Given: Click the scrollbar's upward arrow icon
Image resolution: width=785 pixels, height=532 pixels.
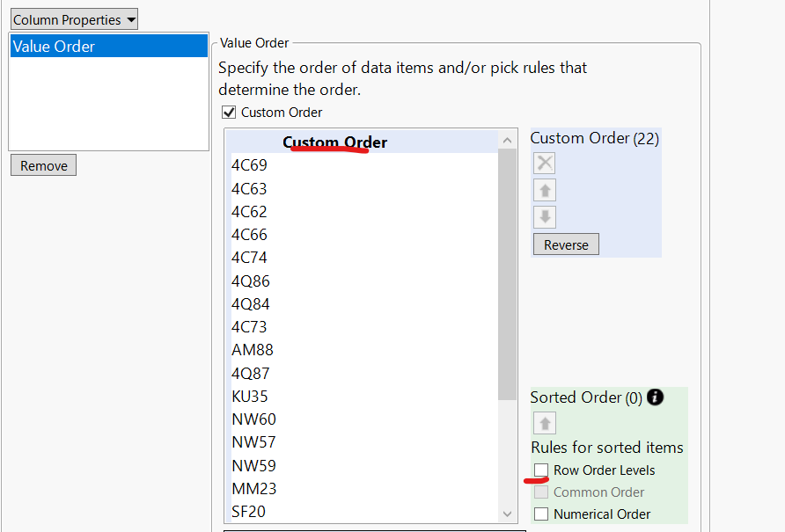Looking at the screenshot, I should (507, 139).
